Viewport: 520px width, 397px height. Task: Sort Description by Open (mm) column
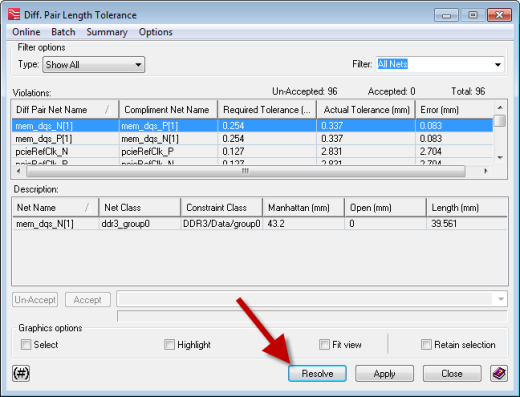(x=385, y=208)
